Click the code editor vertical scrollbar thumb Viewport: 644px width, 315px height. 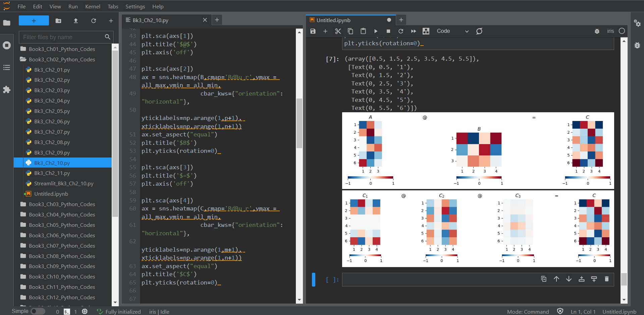[299, 123]
